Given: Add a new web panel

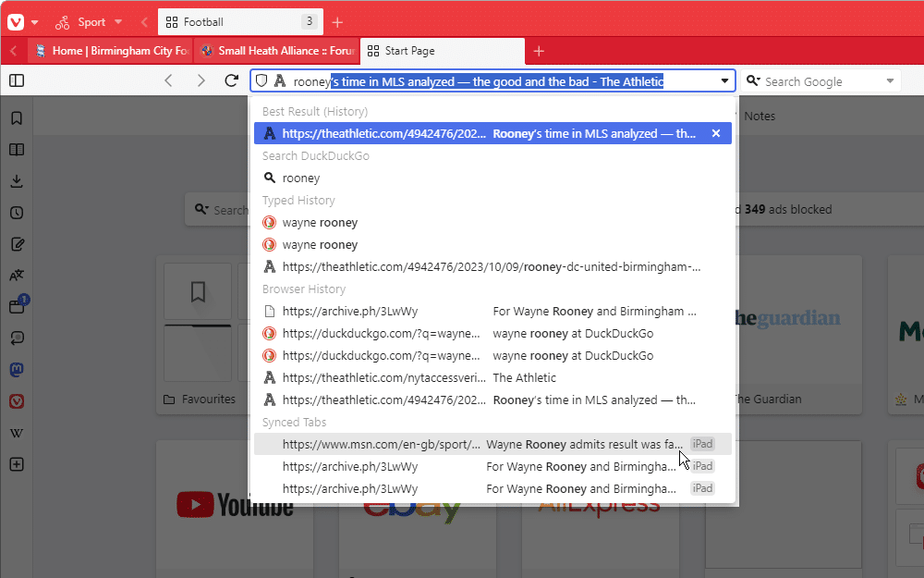Looking at the screenshot, I should coord(17,464).
